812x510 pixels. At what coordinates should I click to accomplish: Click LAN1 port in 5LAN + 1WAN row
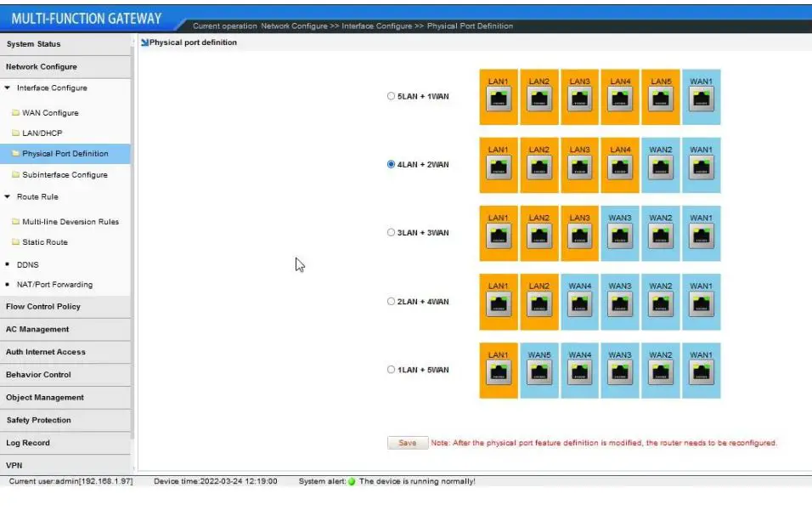[499, 97]
